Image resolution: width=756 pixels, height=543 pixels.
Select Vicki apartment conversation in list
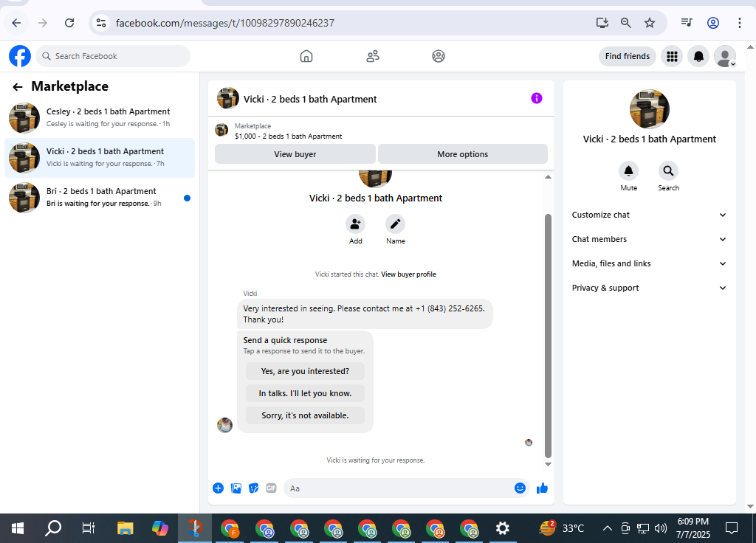click(x=100, y=158)
